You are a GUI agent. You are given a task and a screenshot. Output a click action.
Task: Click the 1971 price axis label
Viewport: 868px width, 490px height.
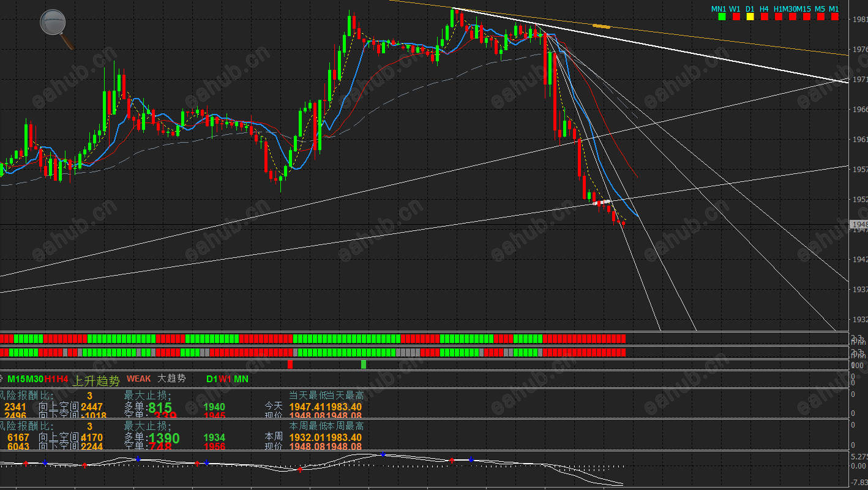pos(861,80)
